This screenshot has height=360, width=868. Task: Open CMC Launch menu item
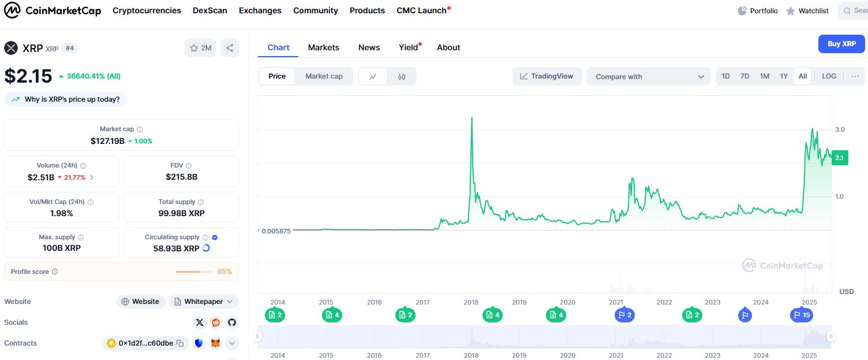click(x=423, y=10)
